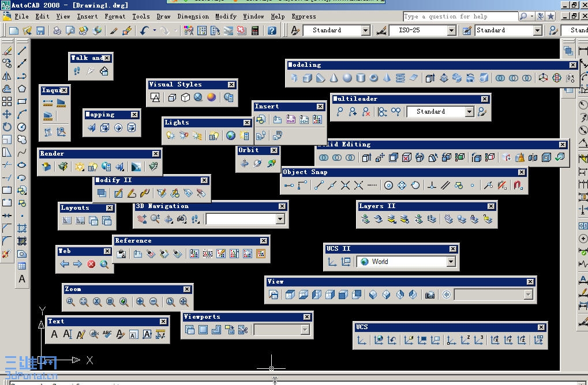
Task: Open the File menu
Action: [x=21, y=17]
